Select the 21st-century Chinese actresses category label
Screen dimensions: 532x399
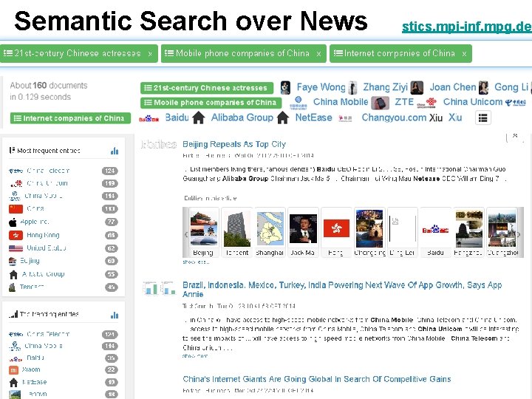point(207,88)
